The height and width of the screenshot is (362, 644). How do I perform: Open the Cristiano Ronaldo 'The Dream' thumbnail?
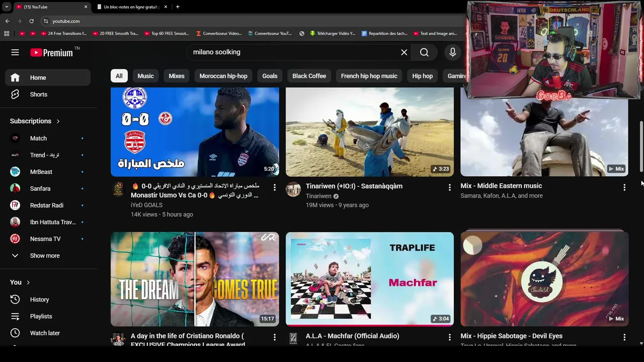tap(195, 279)
